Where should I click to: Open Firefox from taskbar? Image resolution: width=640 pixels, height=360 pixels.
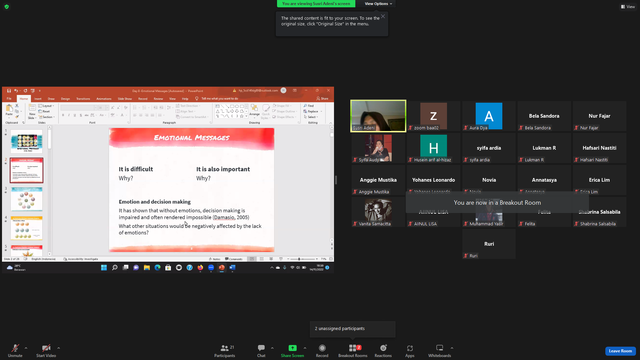tap(200, 268)
